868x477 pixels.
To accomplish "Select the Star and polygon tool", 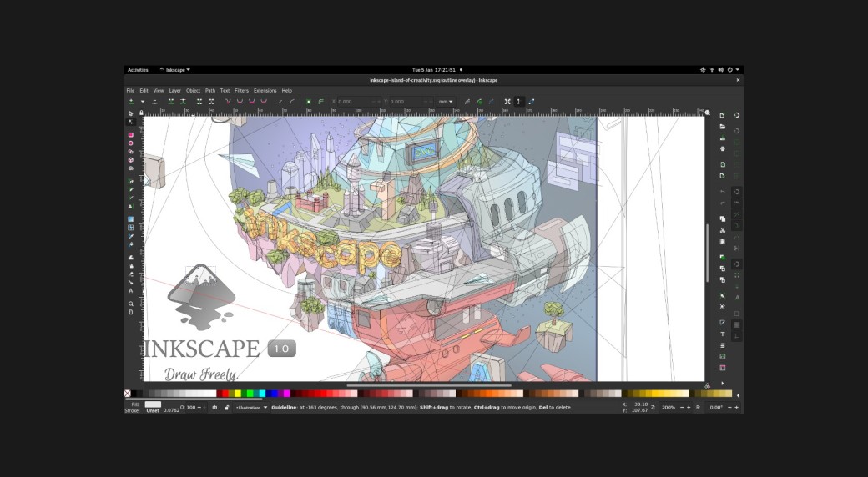I will [x=131, y=152].
